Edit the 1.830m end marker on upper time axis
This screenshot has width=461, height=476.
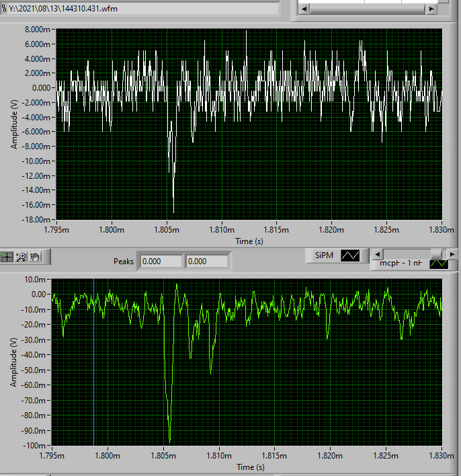point(442,230)
